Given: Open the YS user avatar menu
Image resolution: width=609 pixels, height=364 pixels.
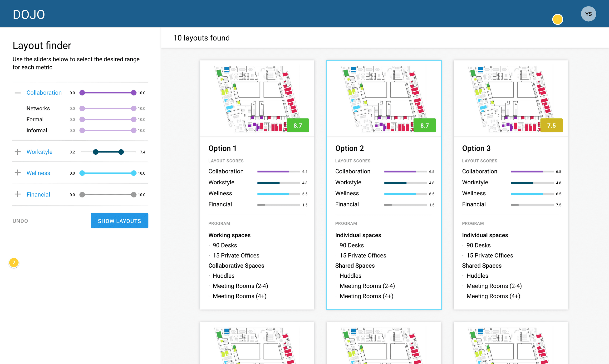Looking at the screenshot, I should [588, 14].
